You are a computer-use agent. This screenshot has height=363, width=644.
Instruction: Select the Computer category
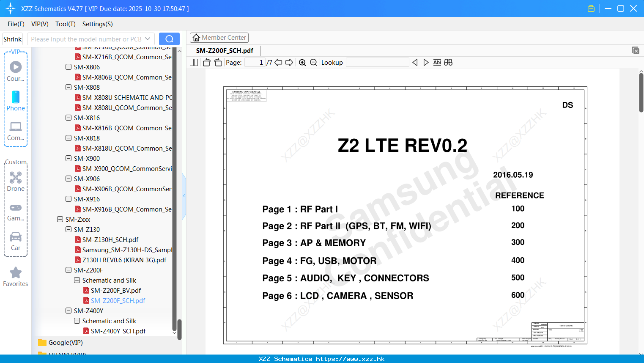[16, 131]
